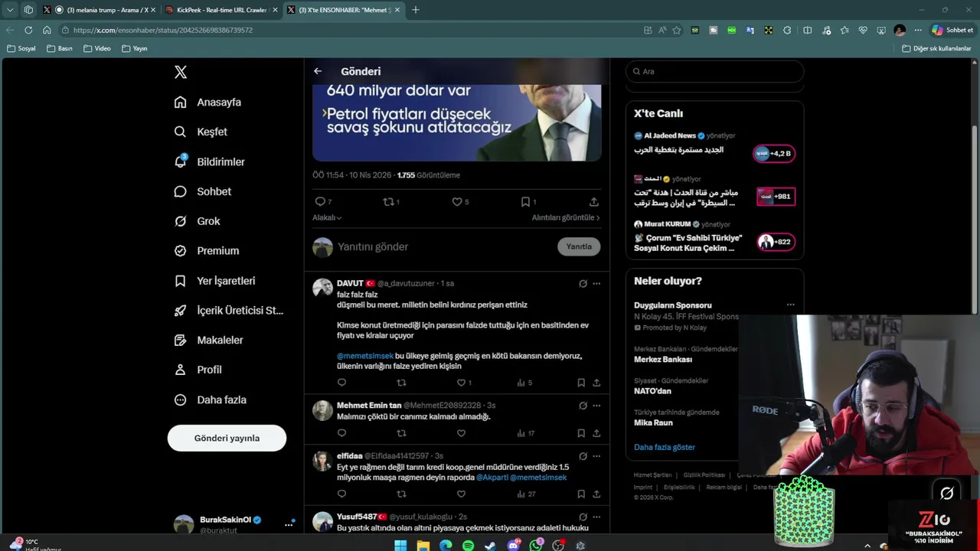Share elfidaa's reply
This screenshot has width=980, height=551.
pyautogui.click(x=596, y=494)
